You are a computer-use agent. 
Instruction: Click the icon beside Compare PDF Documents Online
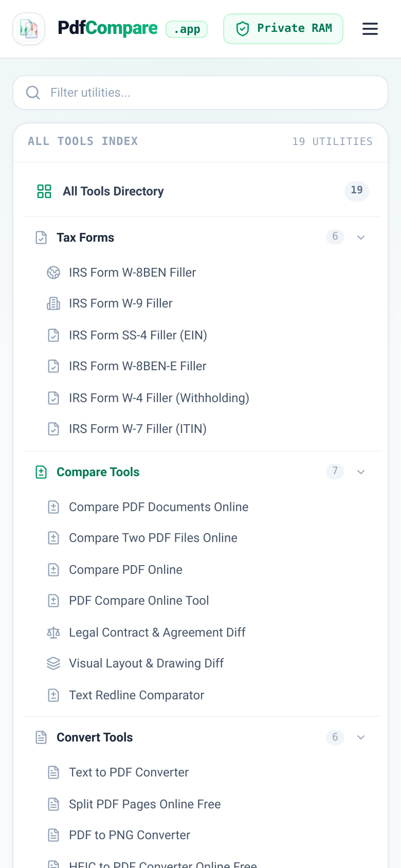pyautogui.click(x=53, y=507)
